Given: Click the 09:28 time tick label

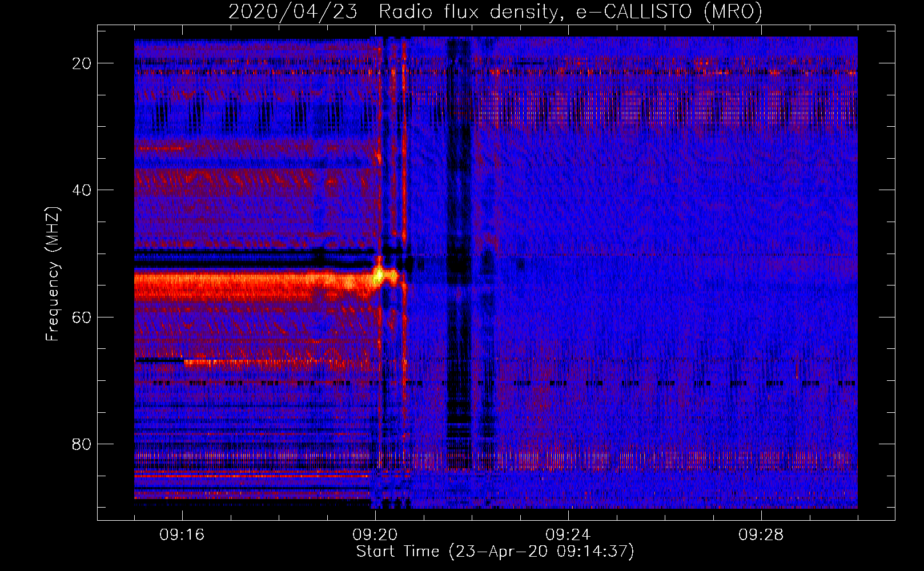Looking at the screenshot, I should (761, 535).
